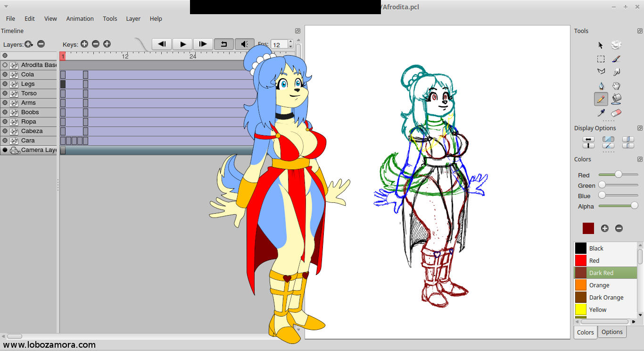Toggle visibility of the Torso layer

tap(5, 93)
